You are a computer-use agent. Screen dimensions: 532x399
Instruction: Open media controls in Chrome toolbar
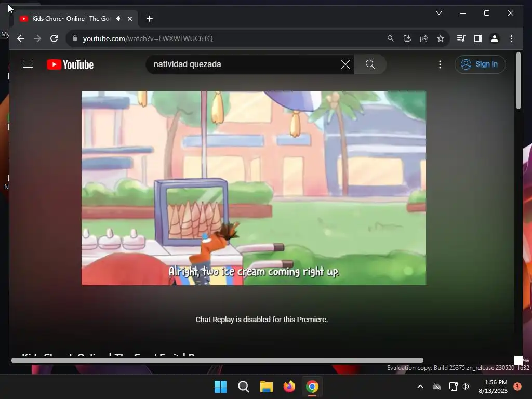pos(461,38)
